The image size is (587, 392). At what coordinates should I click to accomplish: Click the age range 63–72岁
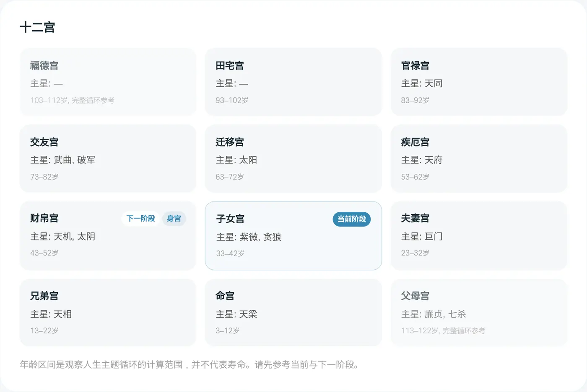click(x=230, y=177)
